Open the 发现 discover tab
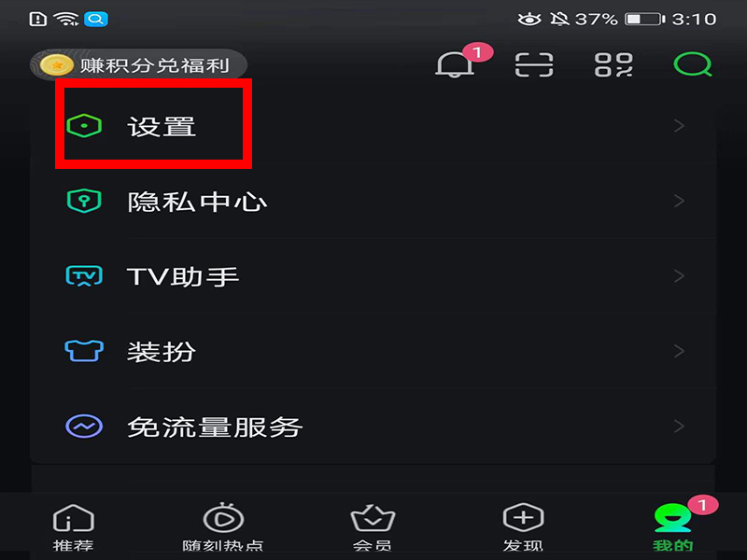 (523, 527)
